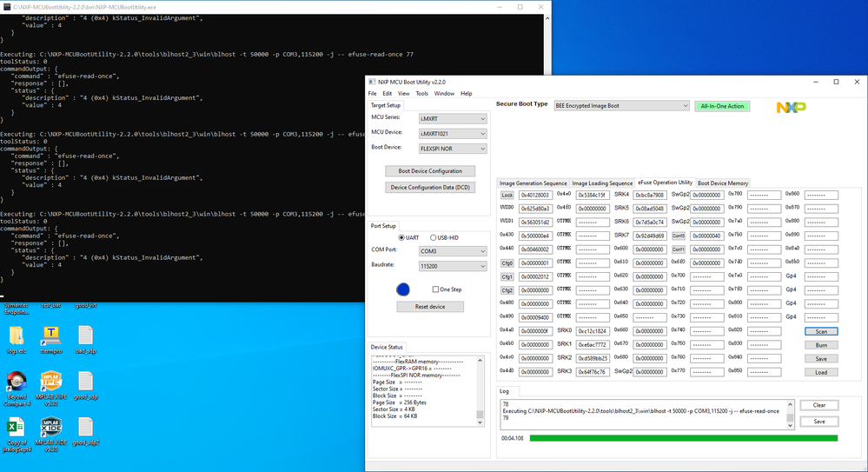868x472 pixels.
Task: Open the Edit menu
Action: tap(387, 94)
